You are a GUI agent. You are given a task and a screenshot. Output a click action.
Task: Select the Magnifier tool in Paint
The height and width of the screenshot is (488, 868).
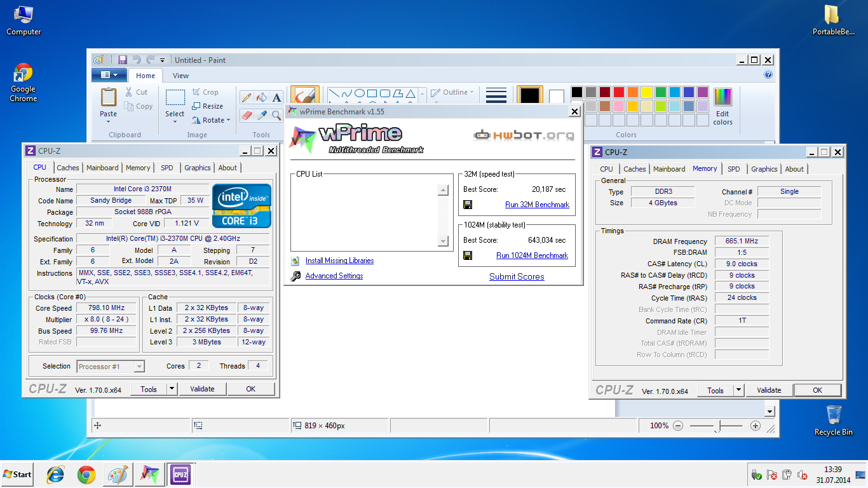(x=276, y=115)
